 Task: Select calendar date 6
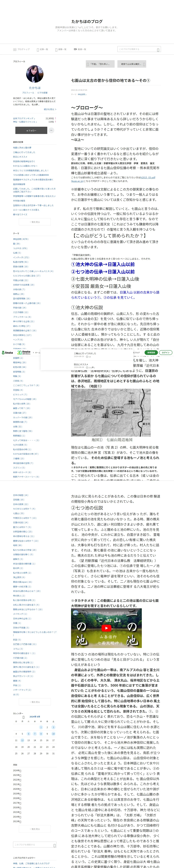pos(28,734)
